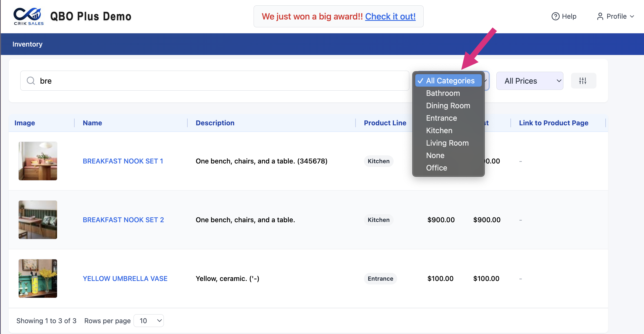The width and height of the screenshot is (644, 334).
Task: Click Yellow Umbrella Vase thumbnail image
Action: coord(38,279)
